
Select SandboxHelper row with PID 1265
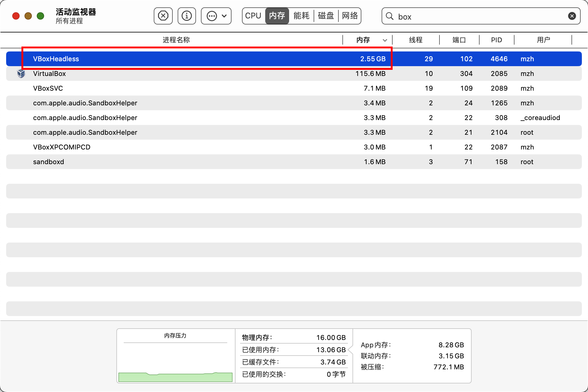[294, 103]
